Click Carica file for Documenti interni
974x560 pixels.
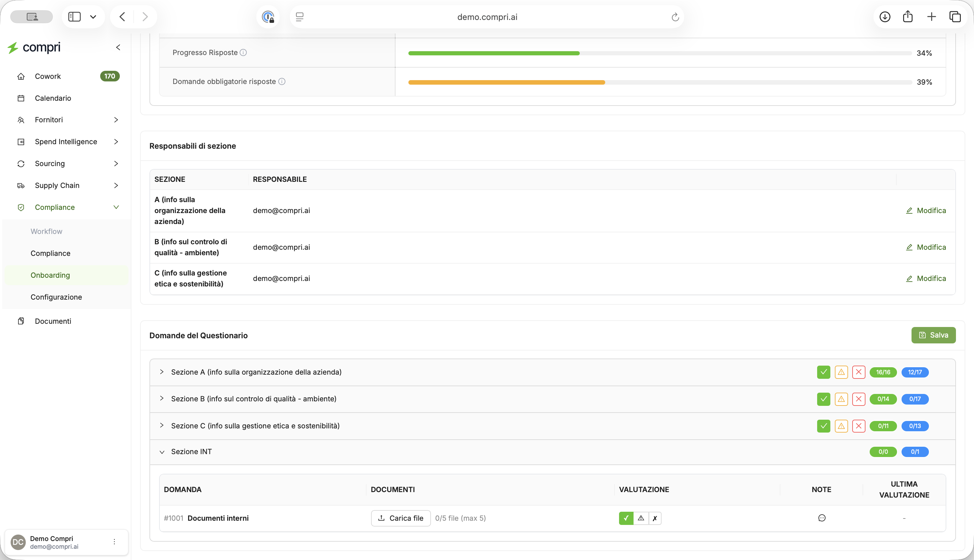(401, 518)
